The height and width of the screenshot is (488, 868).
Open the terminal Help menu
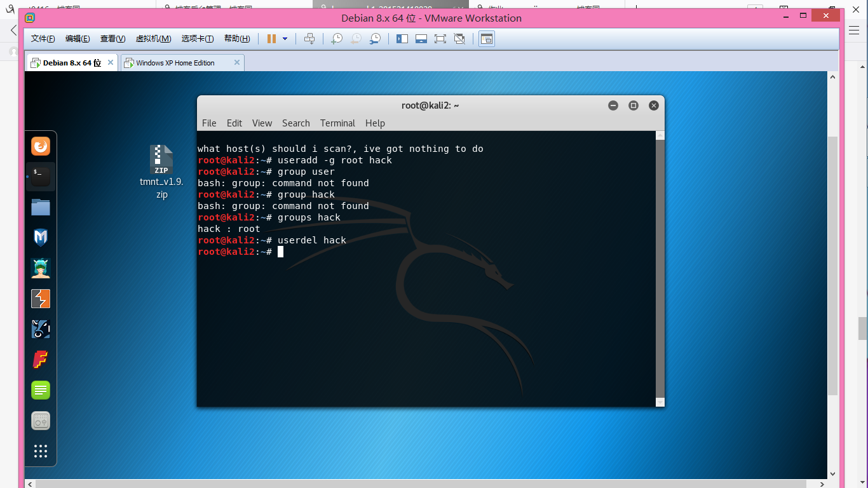pos(375,123)
